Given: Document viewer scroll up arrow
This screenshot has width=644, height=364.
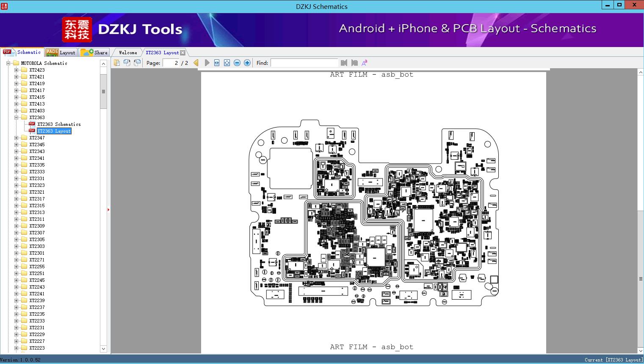Looking at the screenshot, I should 641,72.
